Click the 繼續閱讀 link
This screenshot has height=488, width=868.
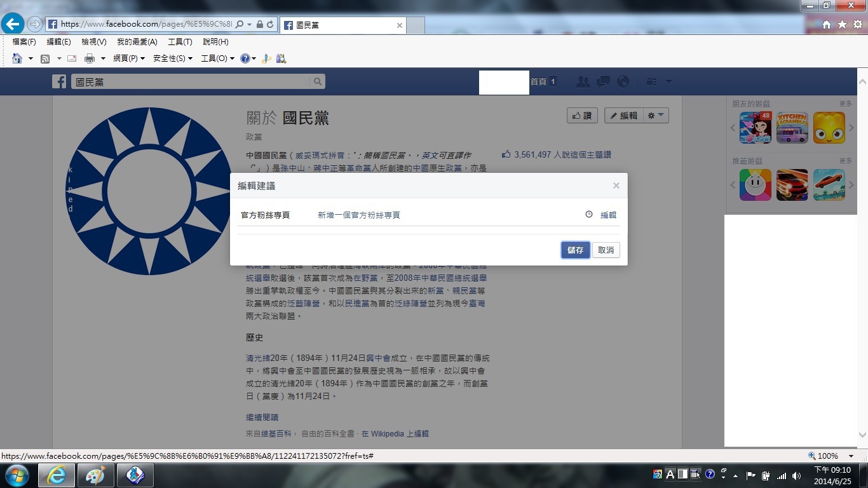tap(262, 417)
